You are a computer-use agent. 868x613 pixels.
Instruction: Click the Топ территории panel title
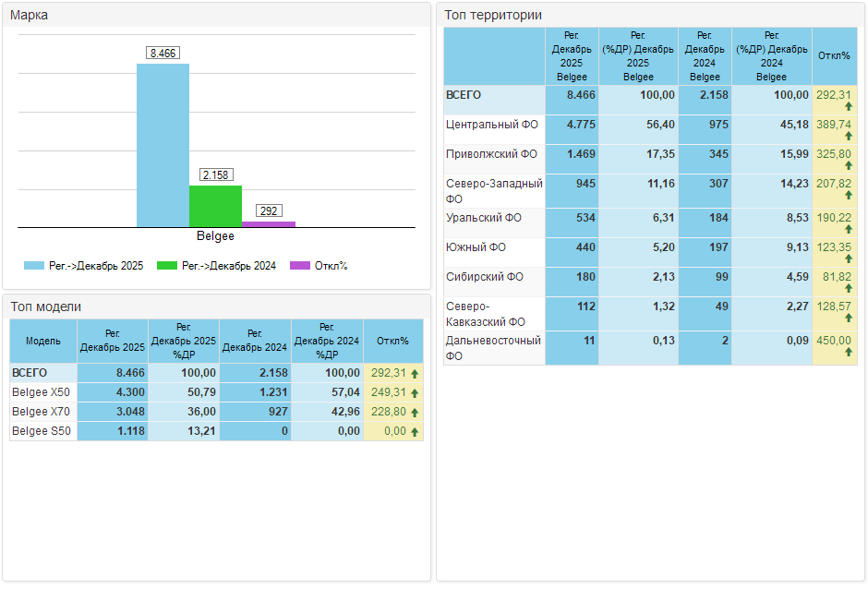493,15
